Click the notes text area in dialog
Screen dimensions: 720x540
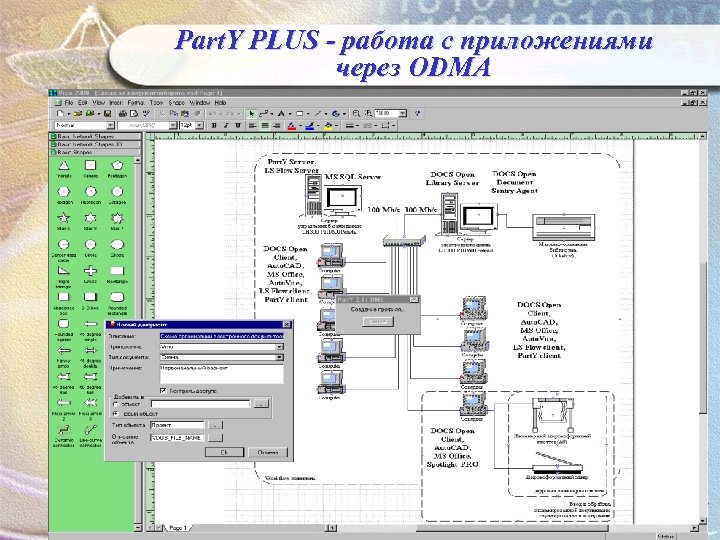click(221, 374)
